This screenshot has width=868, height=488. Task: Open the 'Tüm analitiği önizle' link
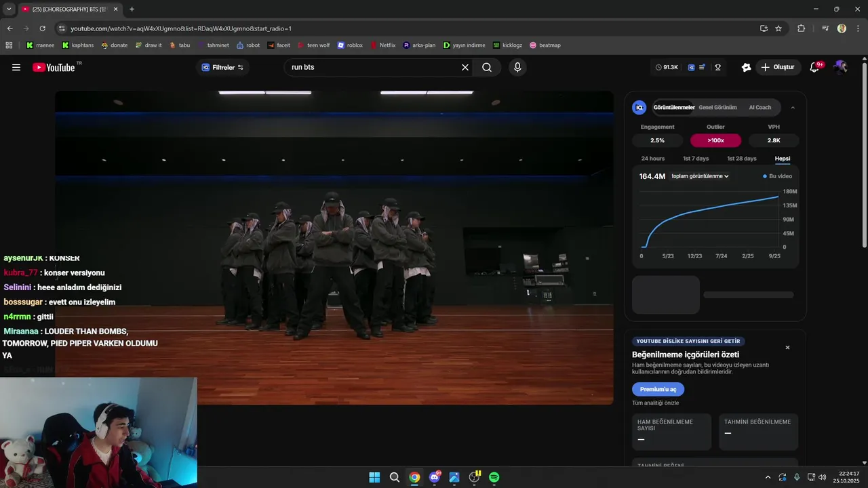pyautogui.click(x=655, y=403)
